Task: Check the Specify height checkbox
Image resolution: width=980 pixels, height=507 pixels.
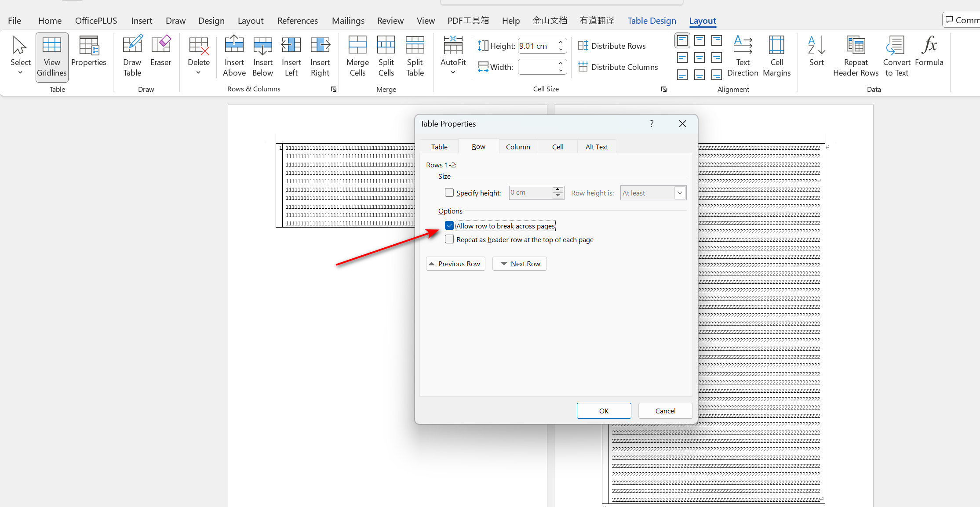Action: [449, 193]
